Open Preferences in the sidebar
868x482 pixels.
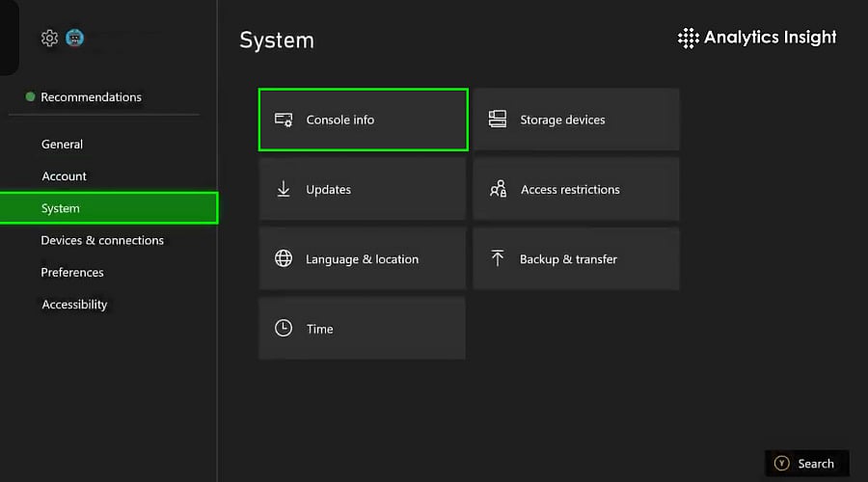point(72,272)
